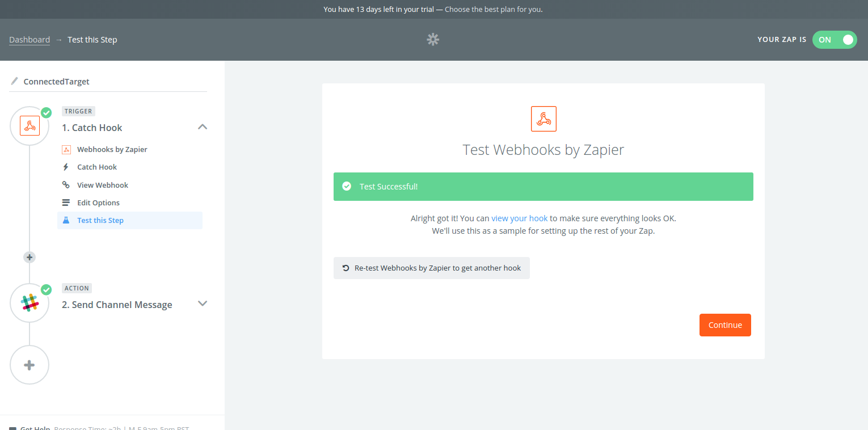The width and height of the screenshot is (868, 430).
Task: Open the 1. Catch Hook step title
Action: (x=92, y=128)
